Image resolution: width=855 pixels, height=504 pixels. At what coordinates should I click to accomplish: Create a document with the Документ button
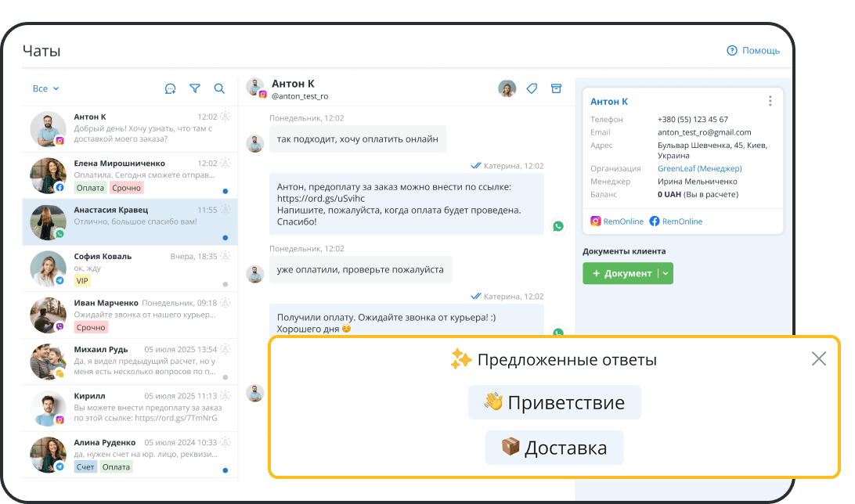623,273
